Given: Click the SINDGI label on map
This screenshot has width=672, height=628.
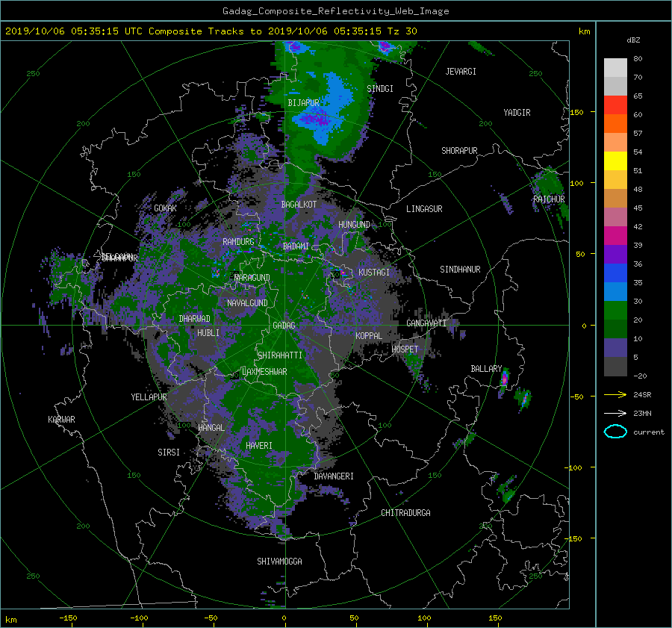Looking at the screenshot, I should (x=380, y=89).
